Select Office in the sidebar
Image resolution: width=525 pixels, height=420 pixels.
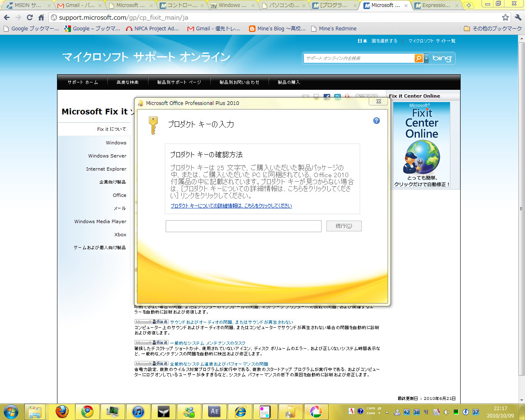click(119, 195)
